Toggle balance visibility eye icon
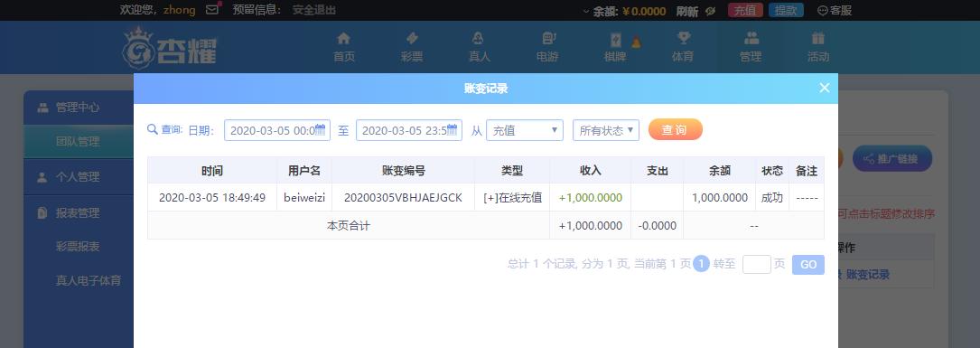The image size is (980, 348). 710,11
